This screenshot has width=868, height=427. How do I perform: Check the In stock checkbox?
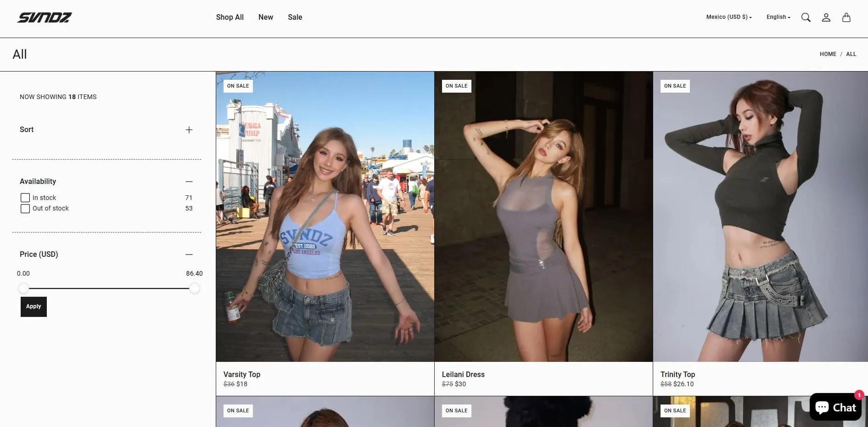point(25,198)
